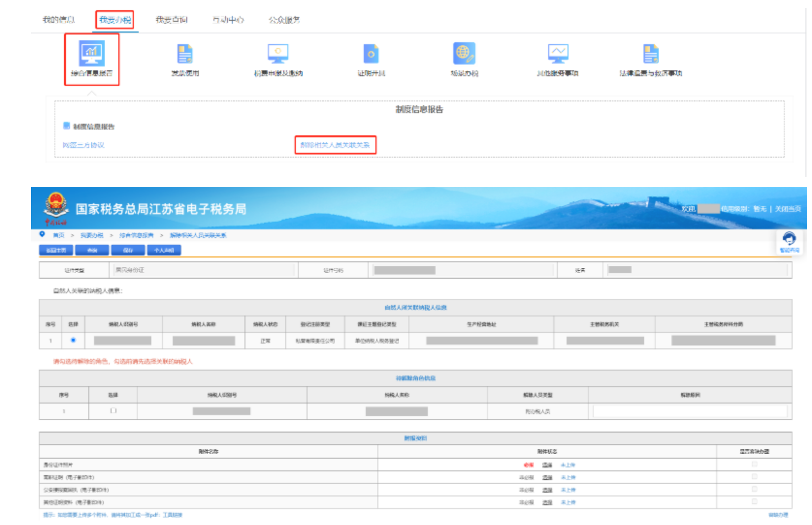The image size is (812, 525).
Task: Click the 解除相关人员关联关系 link
Action: [336, 145]
